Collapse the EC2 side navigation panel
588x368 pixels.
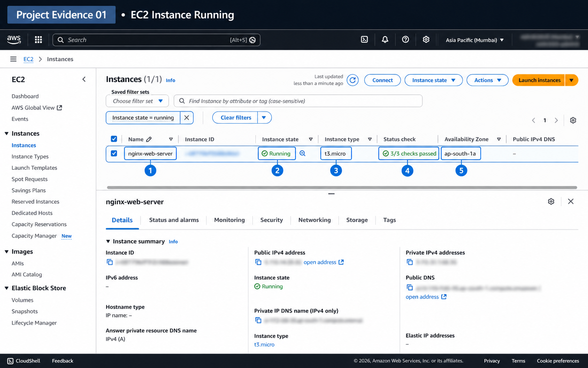pos(84,79)
